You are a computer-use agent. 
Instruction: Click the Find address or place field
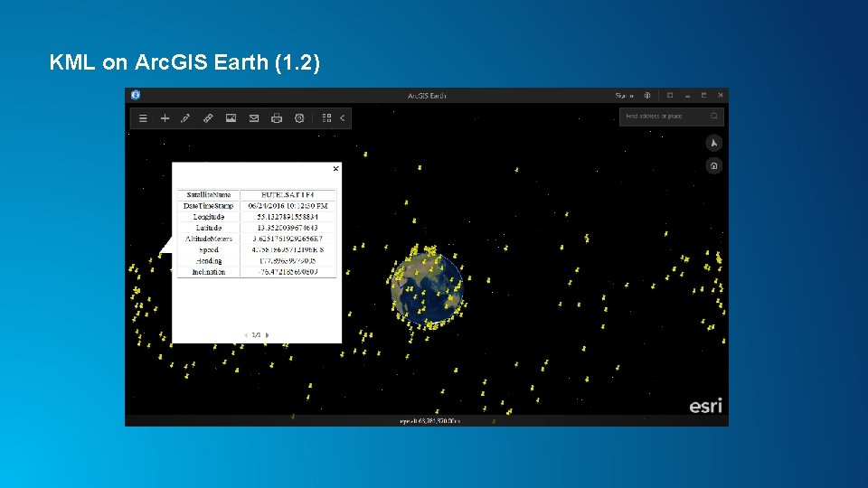pyautogui.click(x=671, y=117)
